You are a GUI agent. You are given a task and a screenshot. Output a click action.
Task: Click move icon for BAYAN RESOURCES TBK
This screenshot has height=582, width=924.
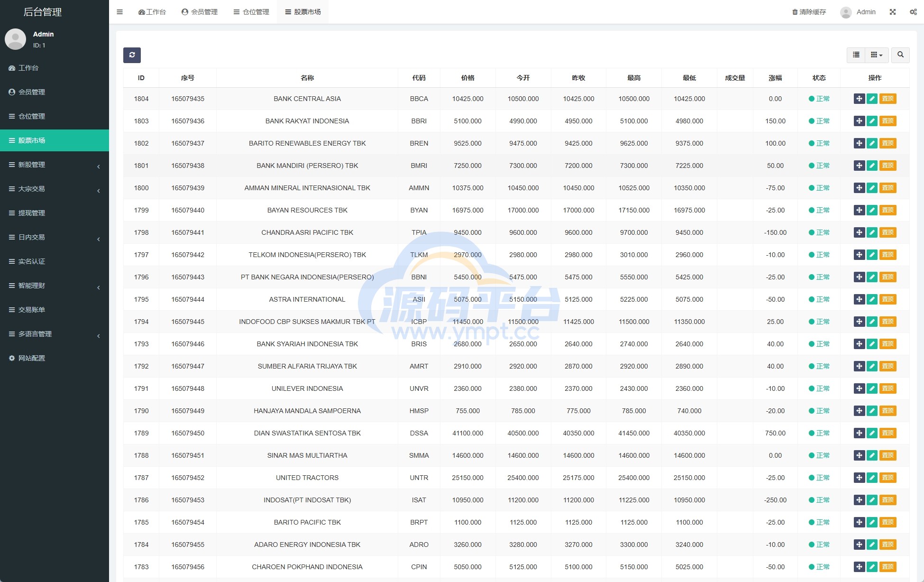859,210
